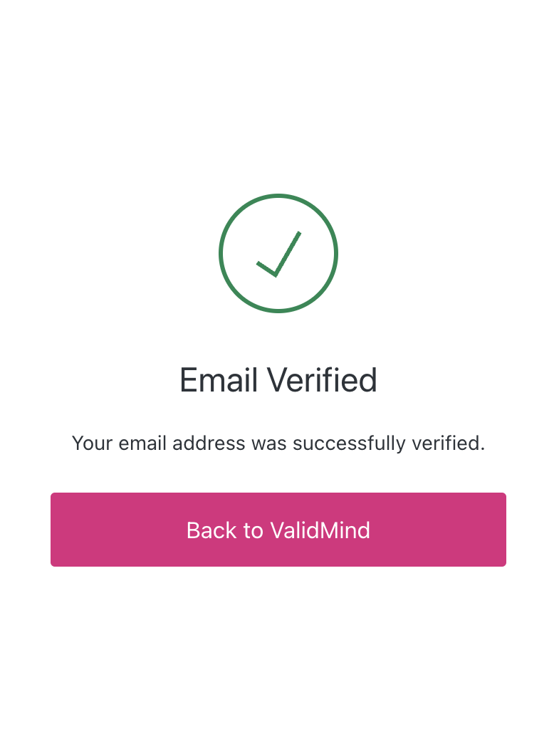Select the verification confirmation message text
The width and height of the screenshot is (559, 756).
(x=278, y=443)
